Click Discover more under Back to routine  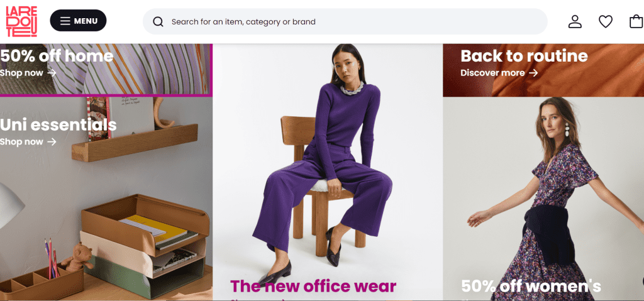coord(492,73)
